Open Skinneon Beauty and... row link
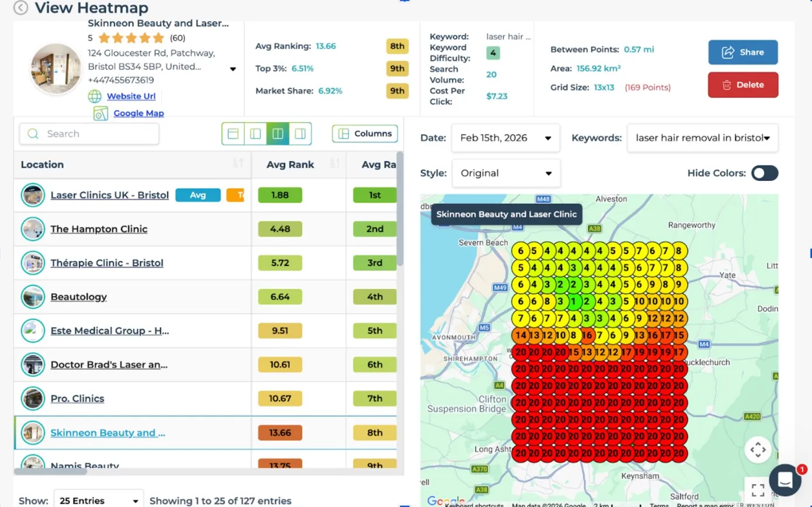812x507 pixels. tap(108, 433)
